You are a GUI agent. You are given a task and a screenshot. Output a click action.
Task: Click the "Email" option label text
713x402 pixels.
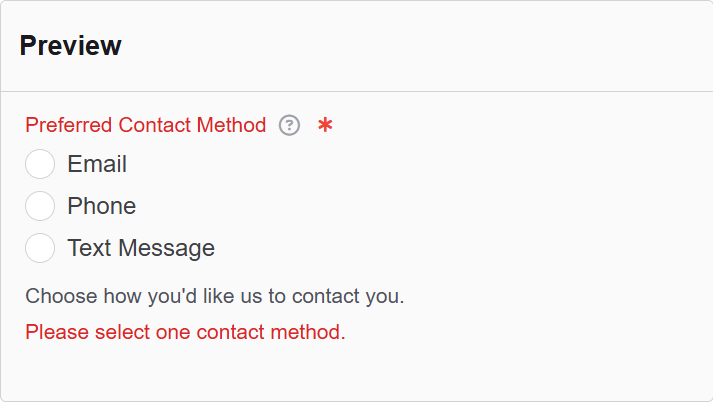(97, 164)
